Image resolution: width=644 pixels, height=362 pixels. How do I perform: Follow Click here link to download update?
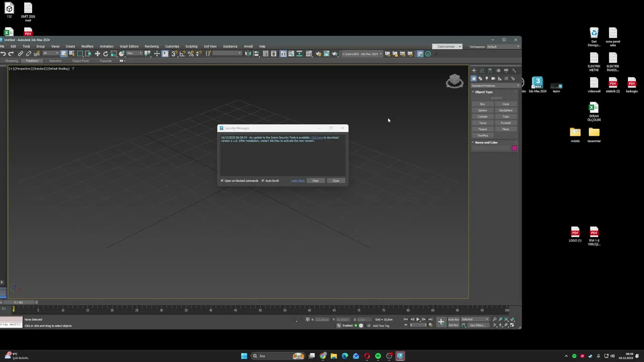(x=317, y=137)
